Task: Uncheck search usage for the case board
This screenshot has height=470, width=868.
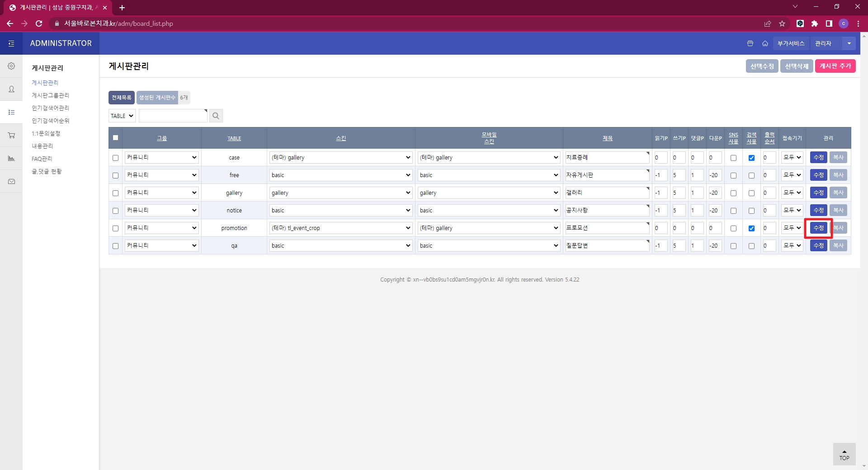Action: tap(751, 158)
